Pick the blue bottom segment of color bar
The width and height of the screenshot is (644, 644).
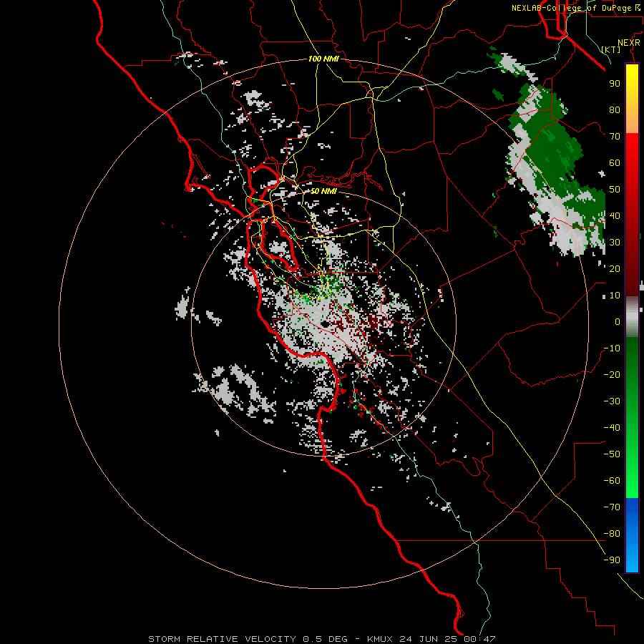(x=632, y=535)
